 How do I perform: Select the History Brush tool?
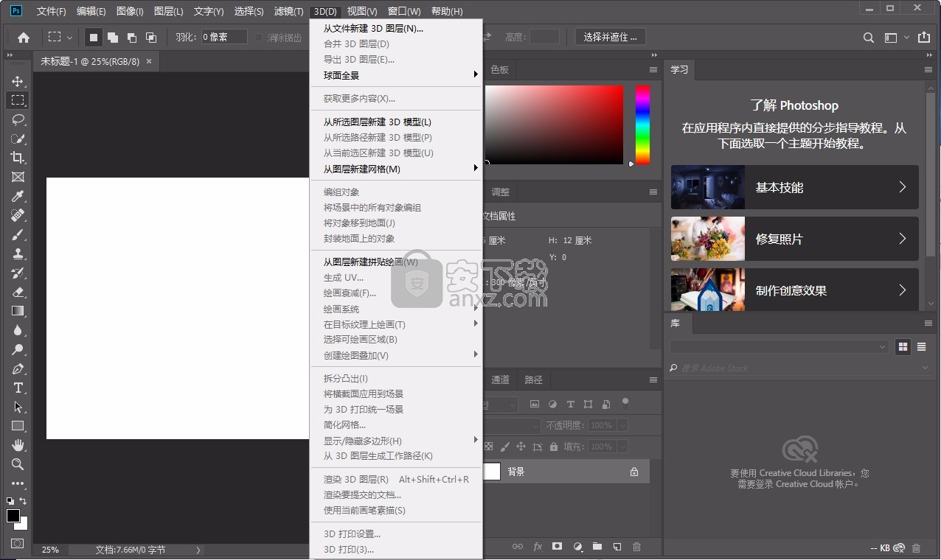pos(18,273)
